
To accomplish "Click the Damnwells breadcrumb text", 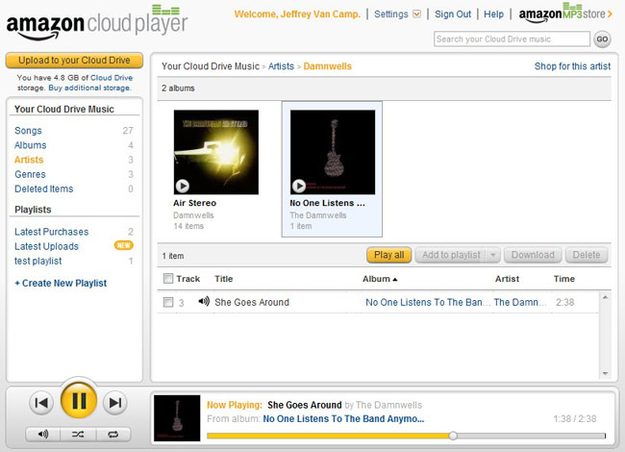I will click(x=328, y=66).
